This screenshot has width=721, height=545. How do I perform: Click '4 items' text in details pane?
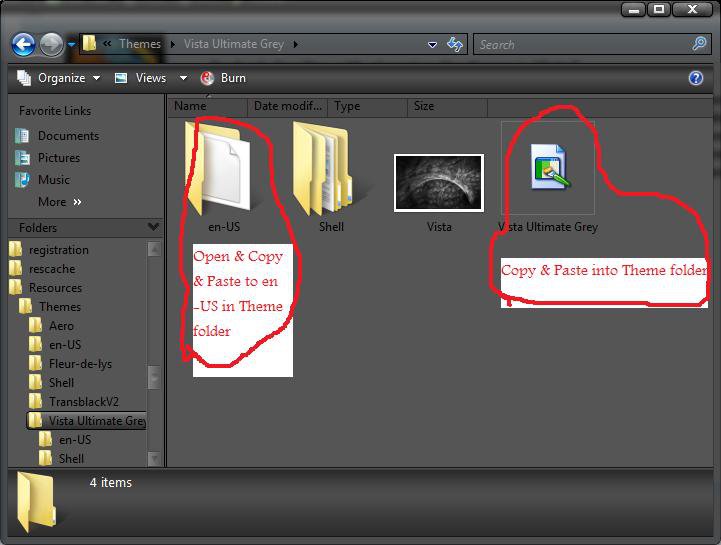click(x=111, y=482)
